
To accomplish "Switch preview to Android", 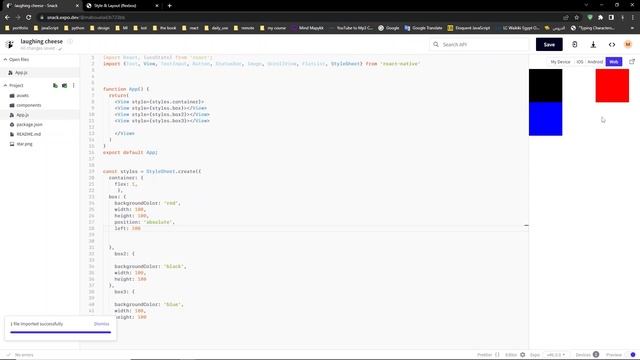I will pyautogui.click(x=595, y=62).
